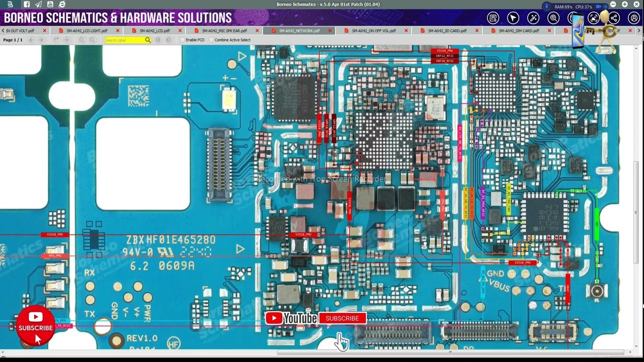The height and width of the screenshot is (362, 644).
Task: Click the recorder camera icon beside CPU
Action: [599, 7]
